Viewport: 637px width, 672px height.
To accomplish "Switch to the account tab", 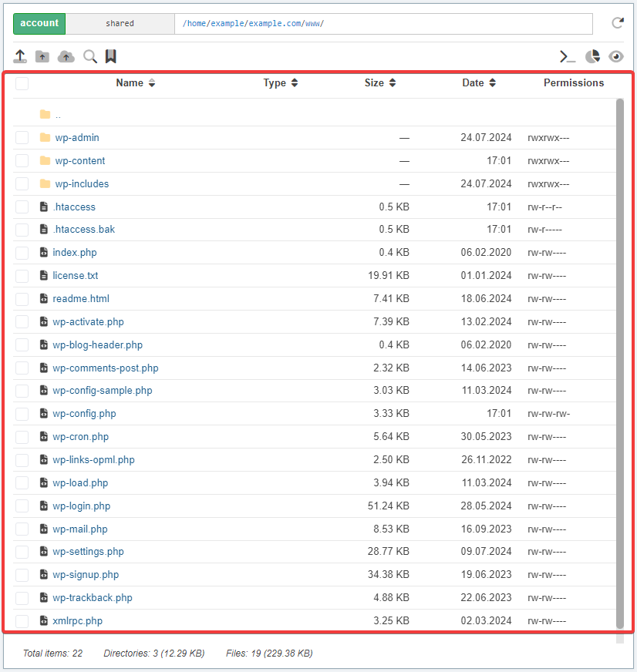I will click(x=39, y=23).
